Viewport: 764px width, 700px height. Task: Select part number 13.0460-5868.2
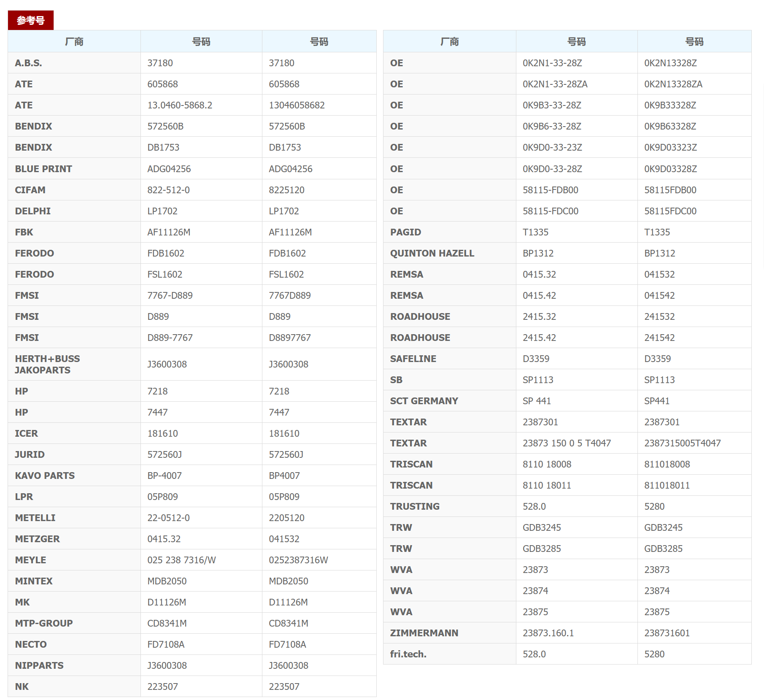coord(180,105)
